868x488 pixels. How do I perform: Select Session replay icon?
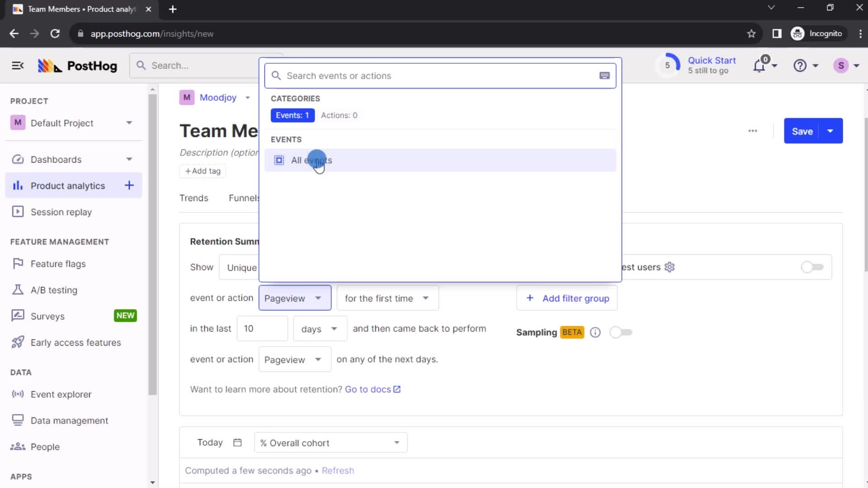[x=18, y=211]
